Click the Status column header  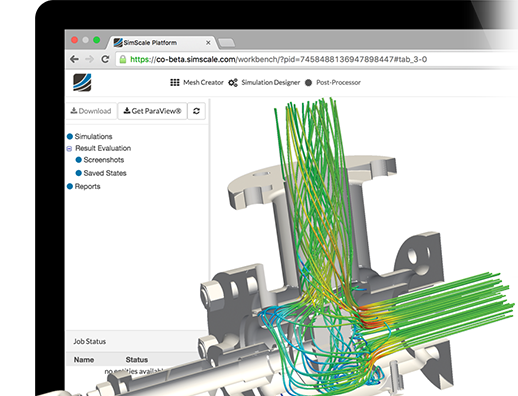click(x=137, y=360)
